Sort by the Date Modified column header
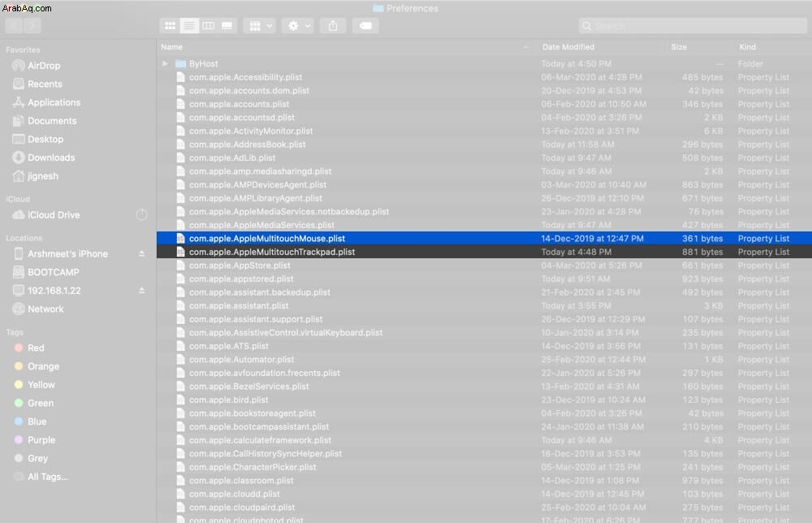Image resolution: width=812 pixels, height=523 pixels. [601, 47]
